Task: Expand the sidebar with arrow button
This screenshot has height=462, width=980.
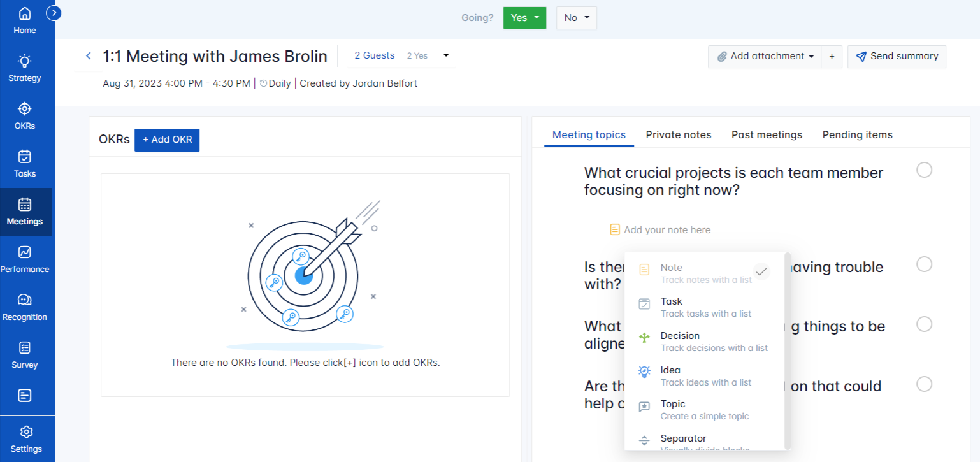Action: (54, 12)
